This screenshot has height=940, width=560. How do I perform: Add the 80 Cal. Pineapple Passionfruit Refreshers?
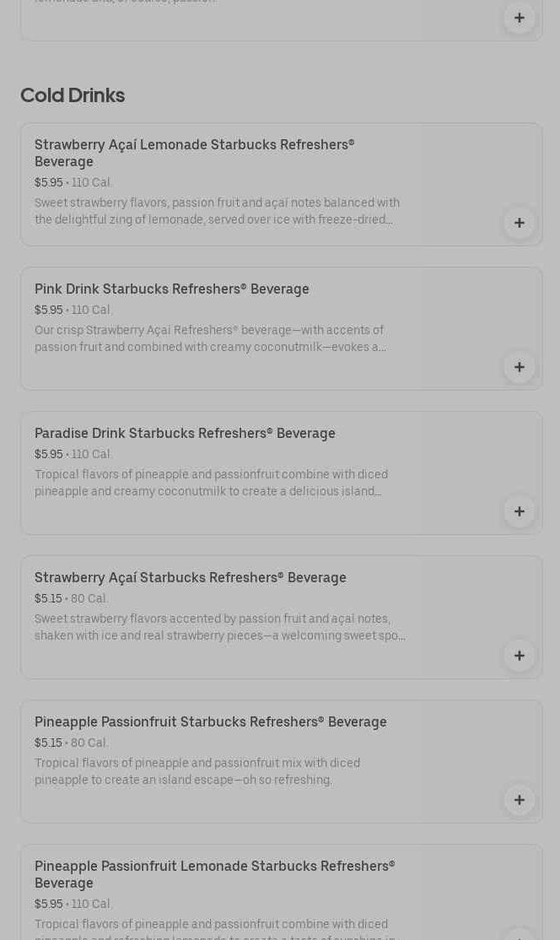pyautogui.click(x=519, y=800)
